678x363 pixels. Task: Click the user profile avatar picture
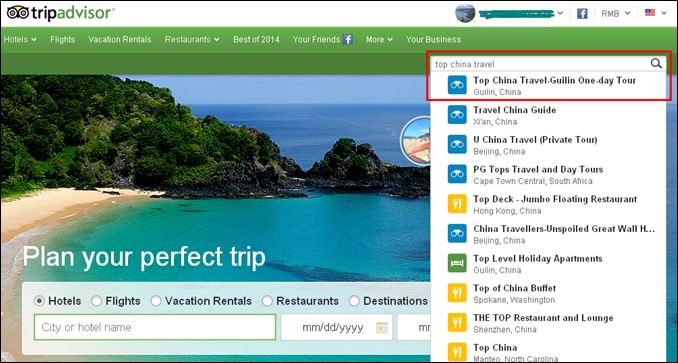pyautogui.click(x=465, y=13)
